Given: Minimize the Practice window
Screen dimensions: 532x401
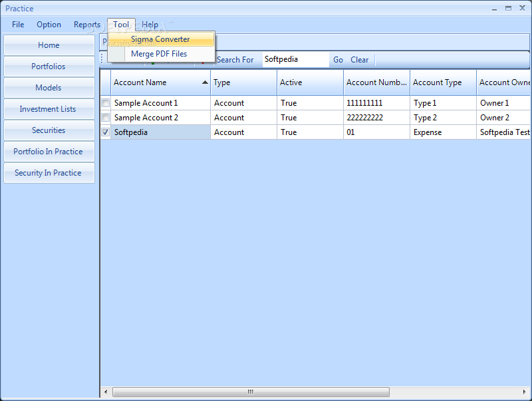Looking at the screenshot, I should point(494,9).
